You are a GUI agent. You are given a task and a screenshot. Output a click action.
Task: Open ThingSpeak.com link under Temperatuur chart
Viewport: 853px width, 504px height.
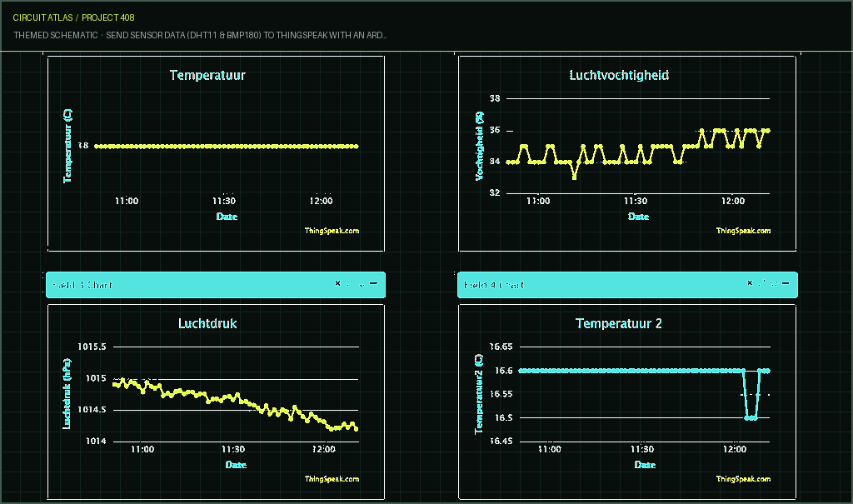coord(332,231)
